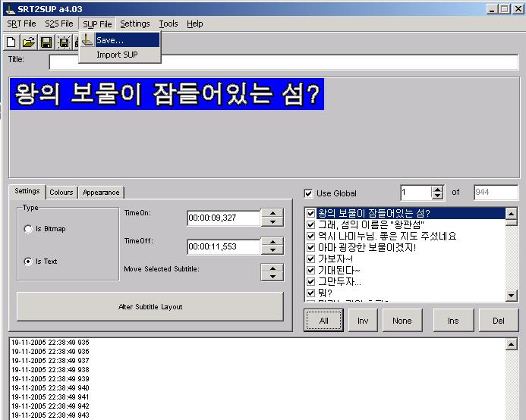This screenshot has width=526, height=420.
Task: Choose Save... in the SUP File menu
Action: click(120, 40)
